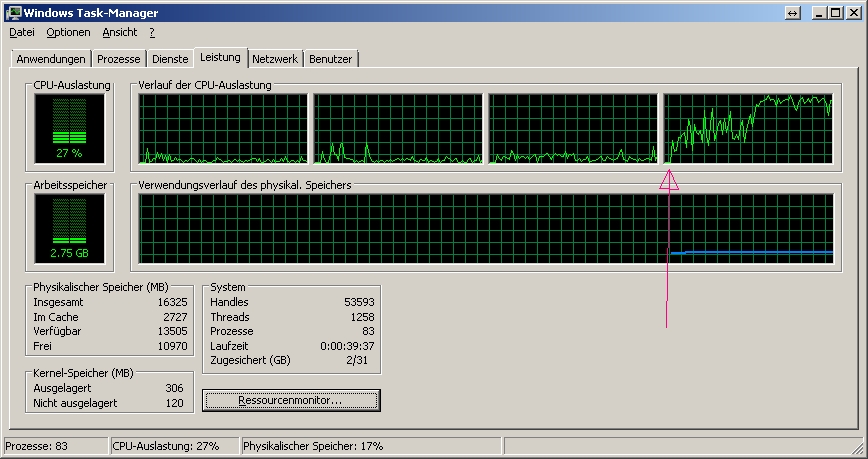The image size is (868, 459).
Task: Switch to the Anwendungen tab
Action: [51, 59]
